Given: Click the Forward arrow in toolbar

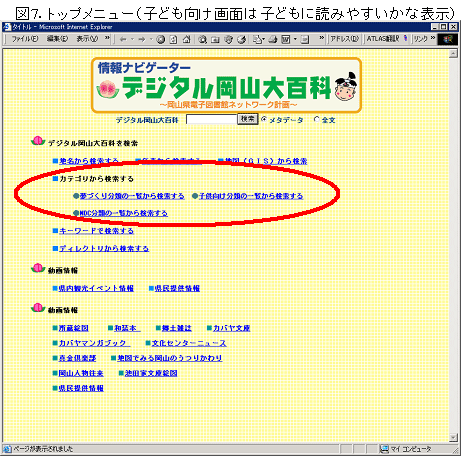Looking at the screenshot, I should (142, 39).
